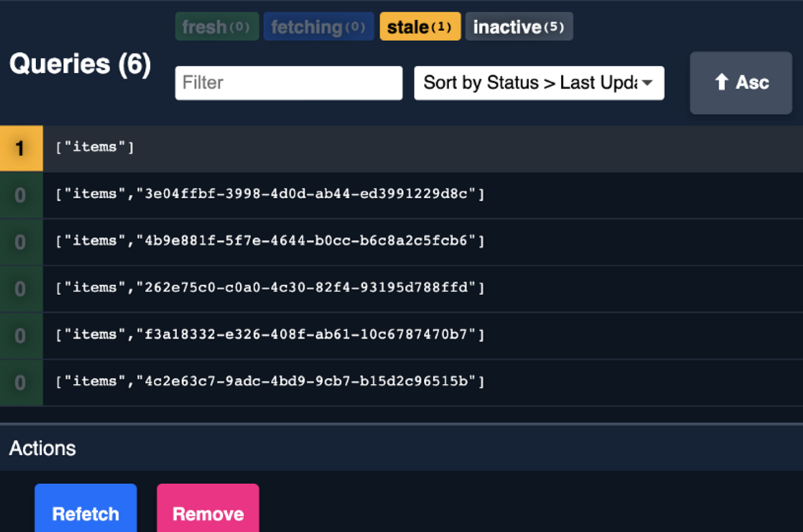Click the green 0 badge for 3e04ffbf
The height and width of the screenshot is (532, 803).
pos(21,195)
